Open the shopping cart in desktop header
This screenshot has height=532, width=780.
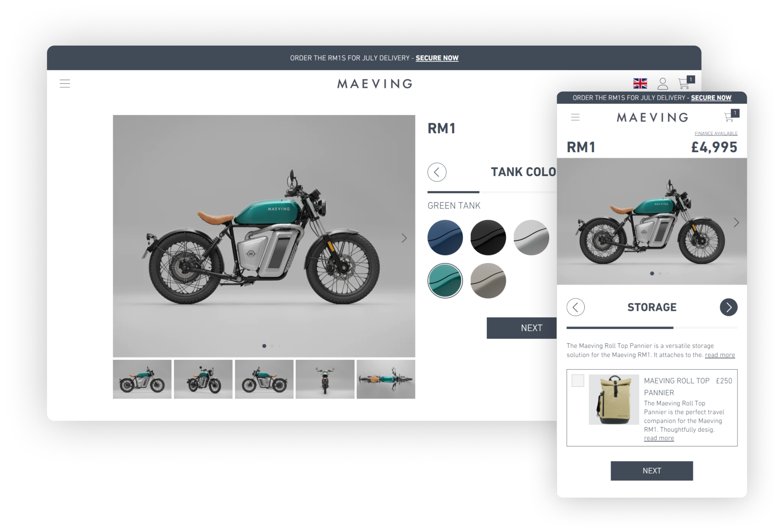tap(686, 82)
